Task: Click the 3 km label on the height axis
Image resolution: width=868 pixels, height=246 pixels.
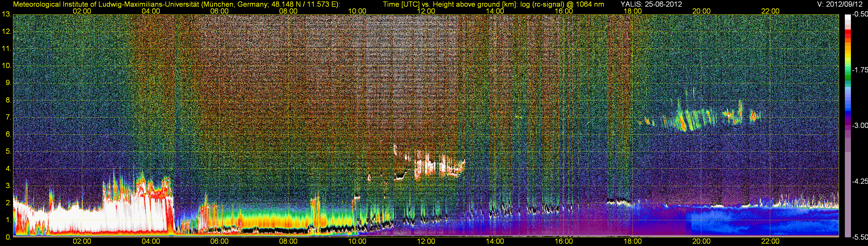Action: [x=8, y=186]
